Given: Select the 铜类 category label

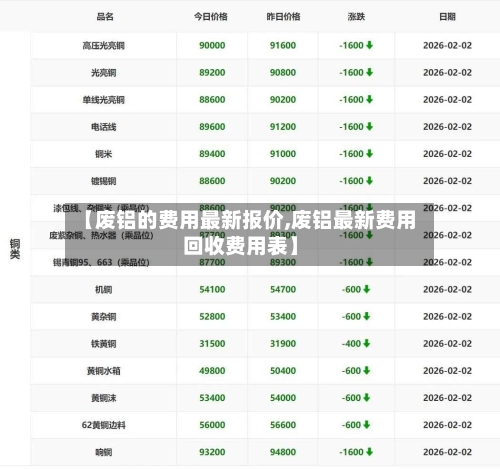Looking at the screenshot, I should [15, 249].
